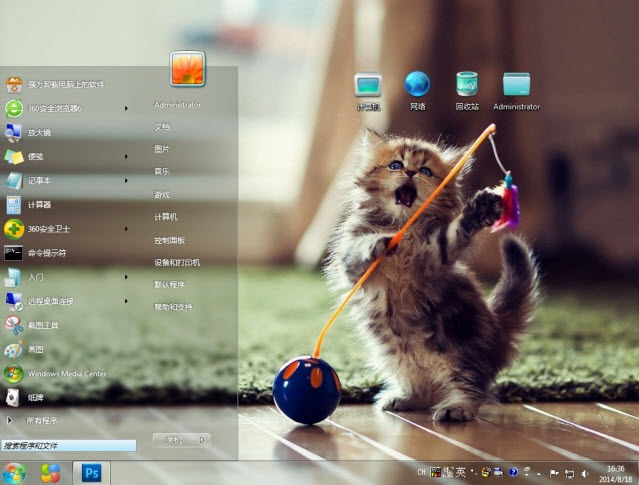Image resolution: width=639 pixels, height=485 pixels.
Task: Open 设备和打印机 Devices and Printers
Action: (x=177, y=262)
